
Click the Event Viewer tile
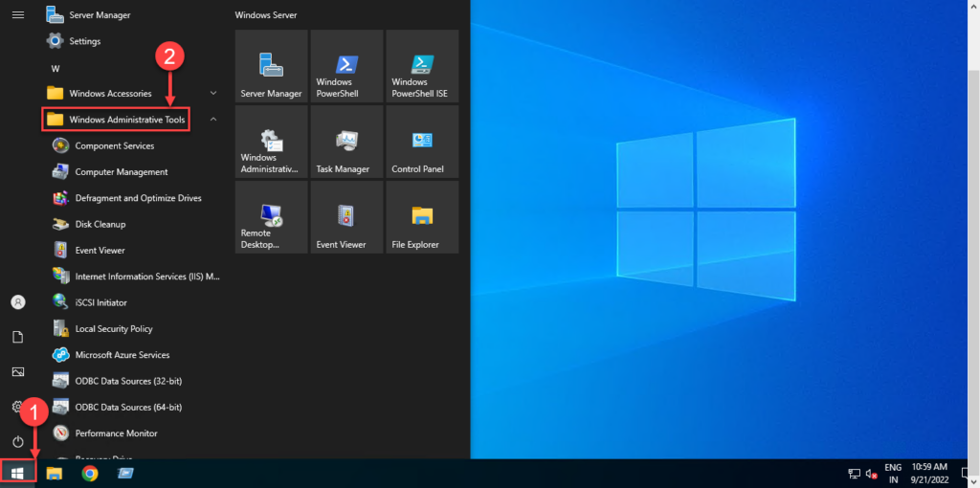(x=346, y=217)
